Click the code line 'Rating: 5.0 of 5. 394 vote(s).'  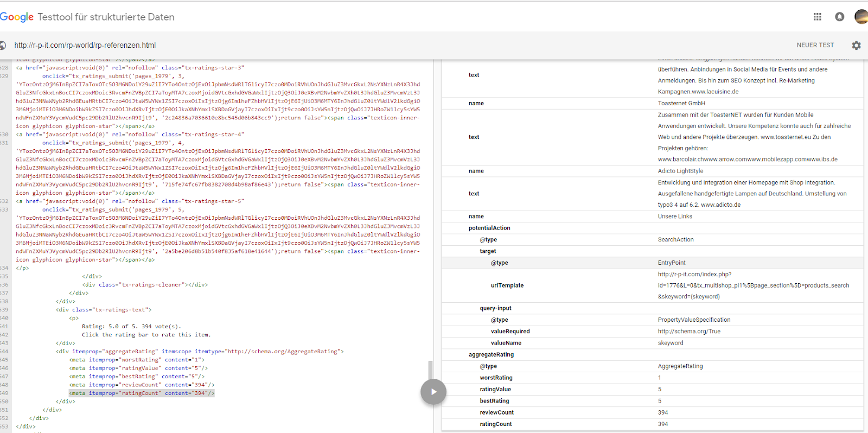(x=131, y=327)
